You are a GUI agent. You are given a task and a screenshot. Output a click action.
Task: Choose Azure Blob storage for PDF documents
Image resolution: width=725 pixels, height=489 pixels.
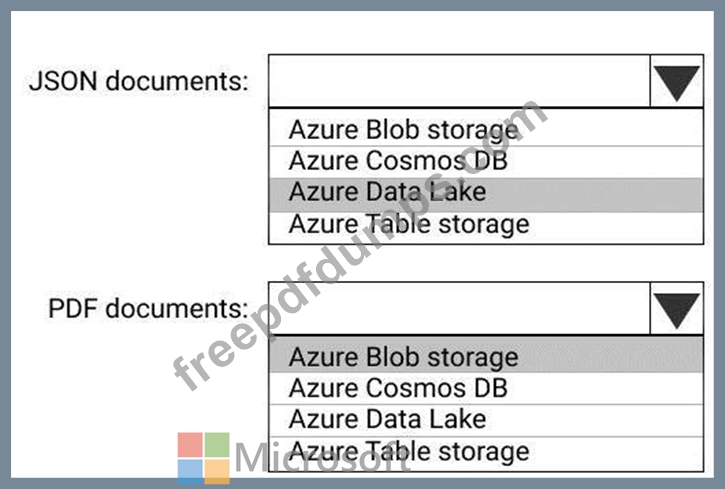[486, 355]
